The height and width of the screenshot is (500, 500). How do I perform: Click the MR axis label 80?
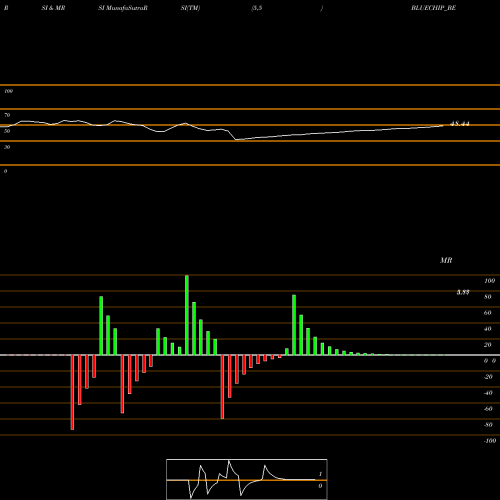[x=488, y=297]
